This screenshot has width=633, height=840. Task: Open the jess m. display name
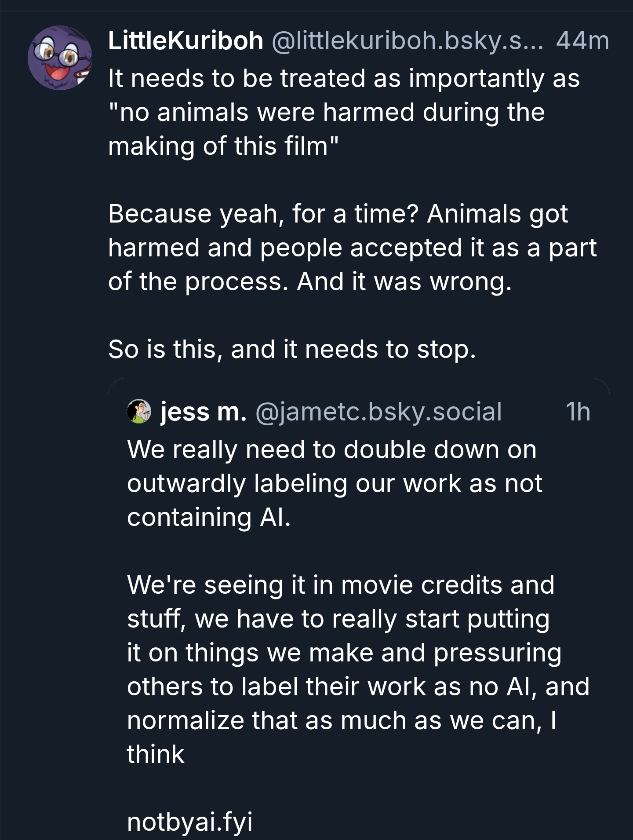point(203,412)
